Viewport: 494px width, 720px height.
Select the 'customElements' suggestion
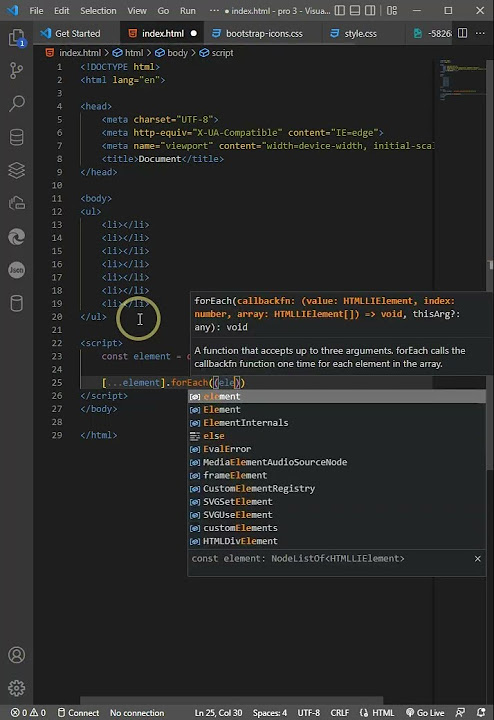click(337, 528)
